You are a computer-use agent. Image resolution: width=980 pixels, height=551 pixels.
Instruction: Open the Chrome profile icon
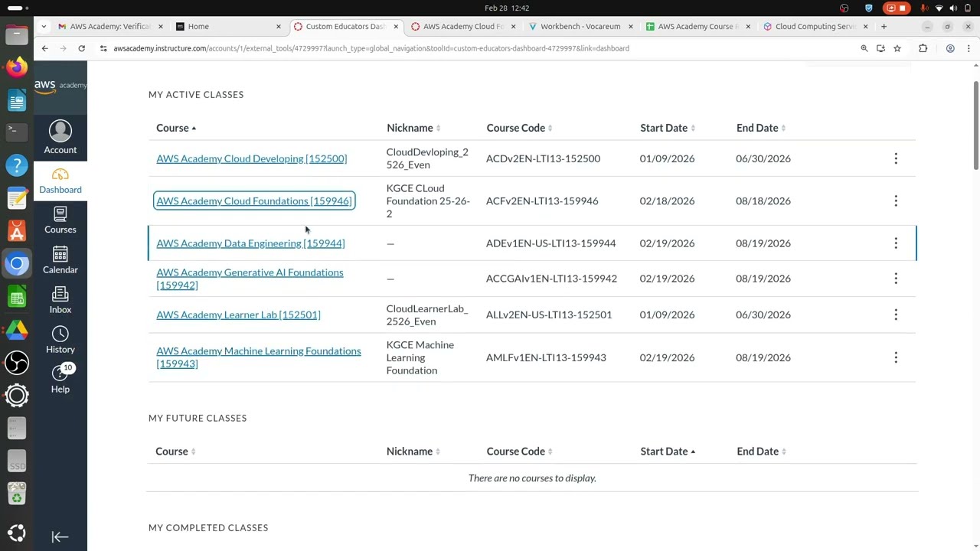click(x=950, y=48)
